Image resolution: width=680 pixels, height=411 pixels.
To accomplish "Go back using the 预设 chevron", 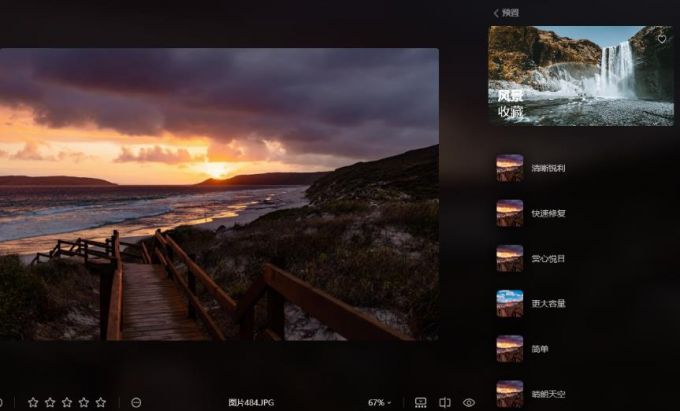I will click(x=497, y=13).
